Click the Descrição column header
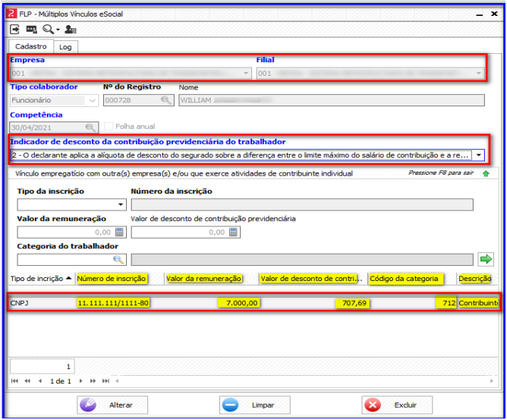 (475, 279)
